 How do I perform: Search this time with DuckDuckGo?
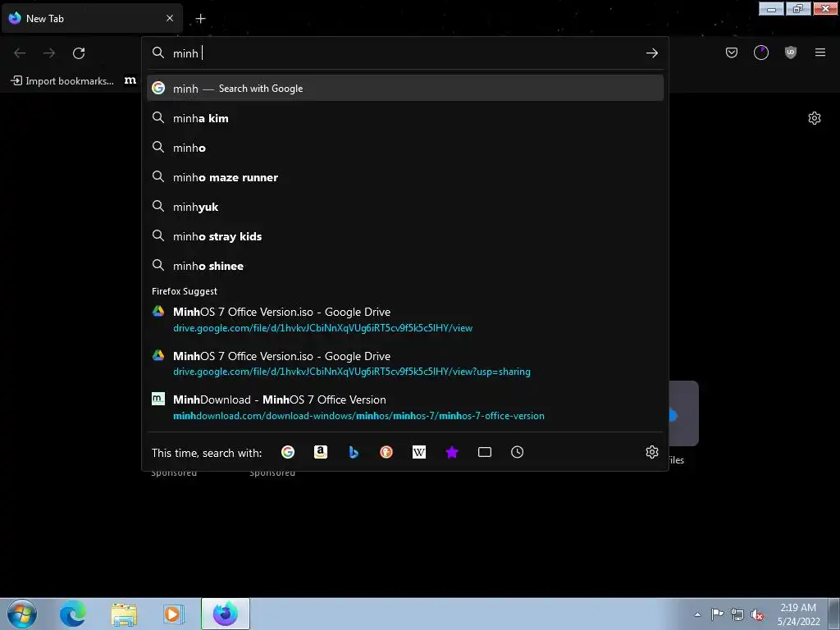(386, 452)
